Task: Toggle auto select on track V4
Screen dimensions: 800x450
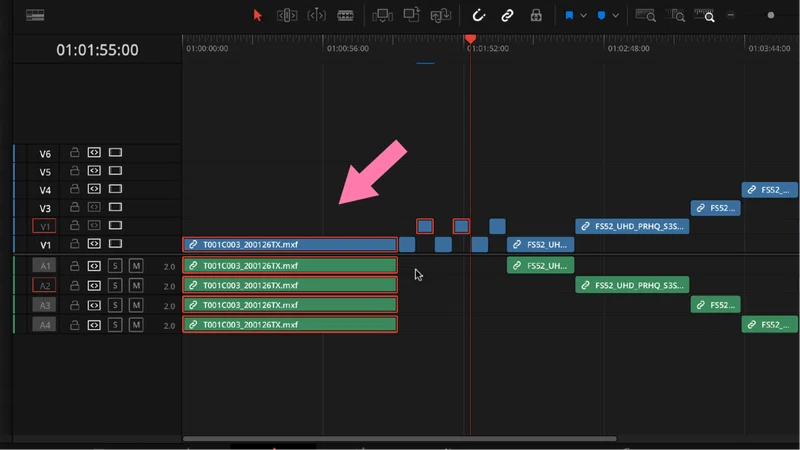Action: pos(94,189)
